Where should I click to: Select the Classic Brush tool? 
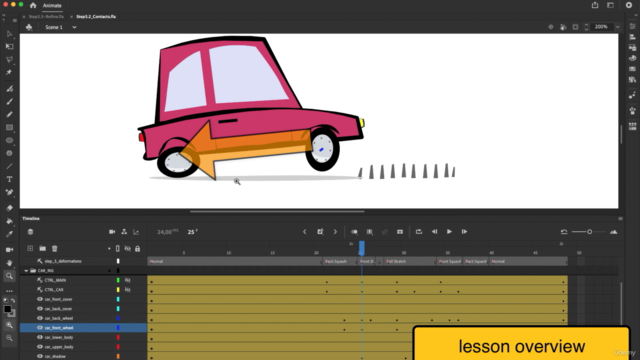click(9, 102)
